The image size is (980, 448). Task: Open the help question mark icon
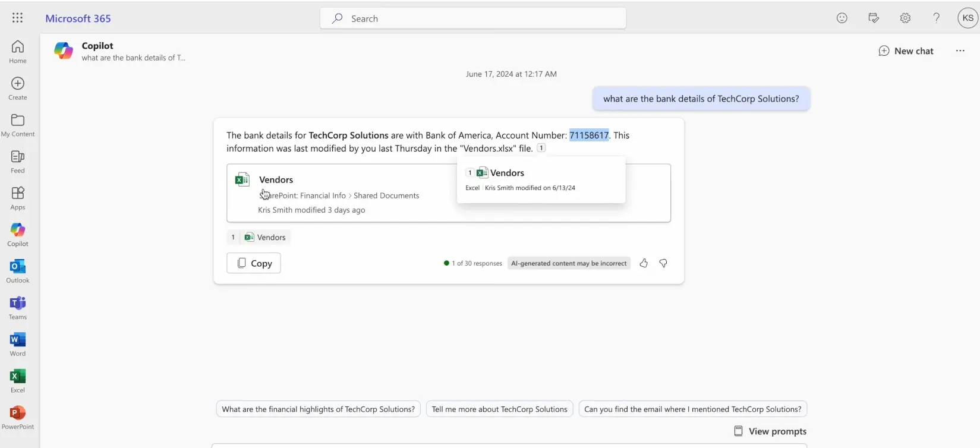tap(937, 18)
